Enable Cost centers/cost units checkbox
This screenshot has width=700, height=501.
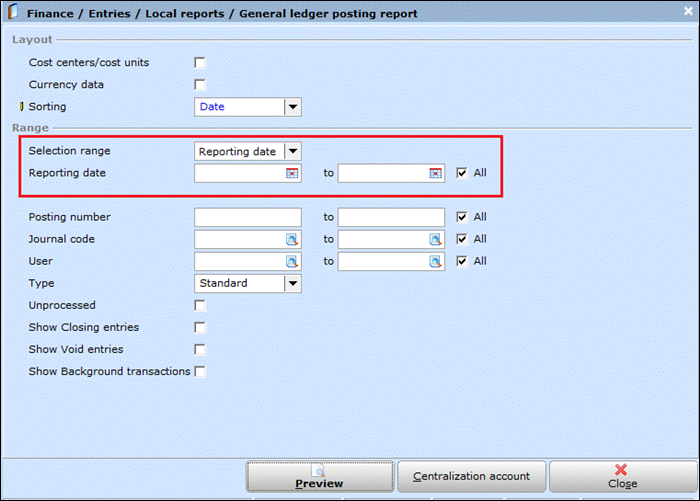click(x=200, y=63)
